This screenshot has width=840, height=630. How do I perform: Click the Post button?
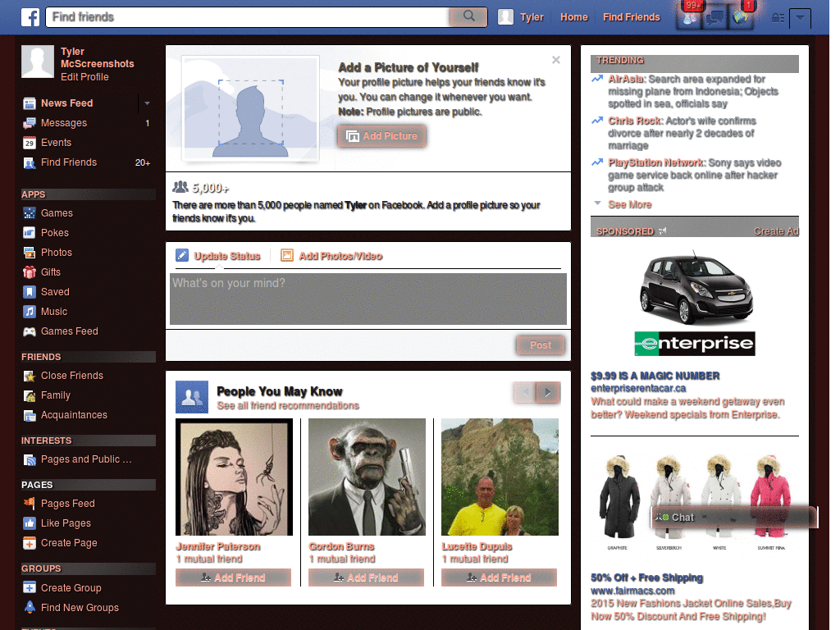tap(541, 345)
